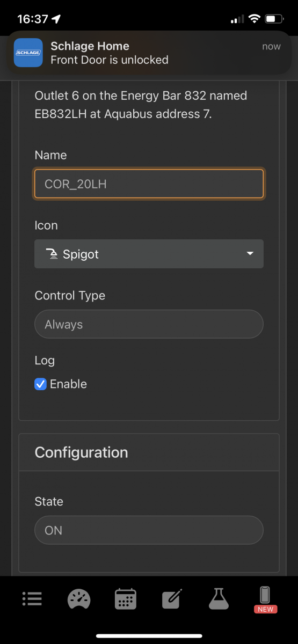The height and width of the screenshot is (644, 298).
Task: Tap the spigot icon in Icon selector
Action: 52,254
